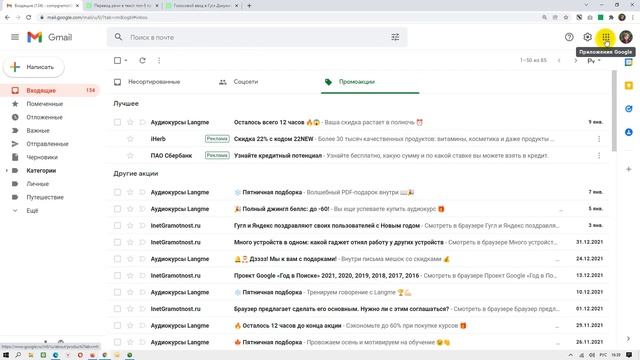
Task: Open the Google account avatar
Action: 626,37
